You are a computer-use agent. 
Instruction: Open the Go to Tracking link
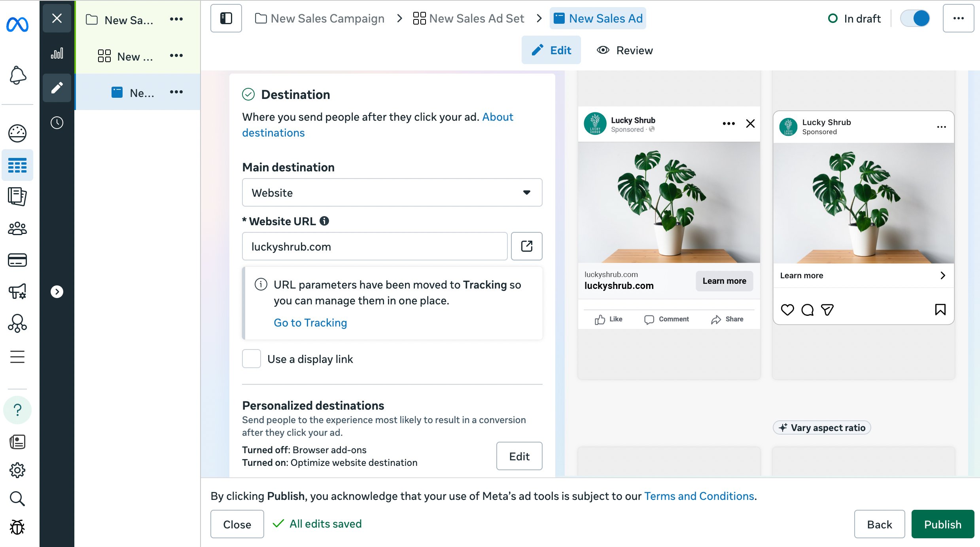point(310,323)
